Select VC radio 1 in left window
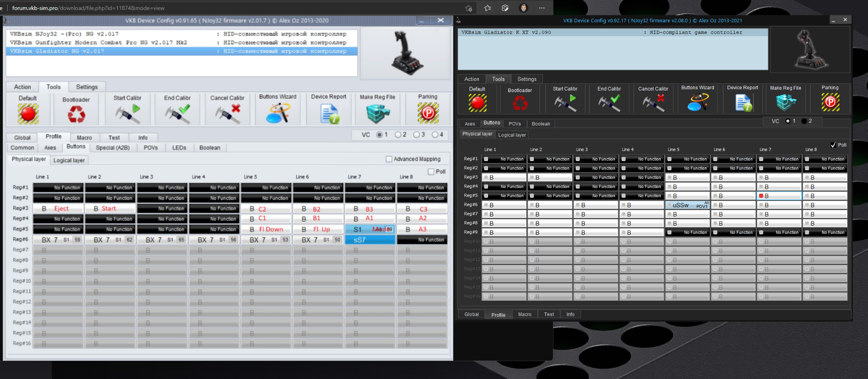Image resolution: width=868 pixels, height=379 pixels. tap(380, 135)
